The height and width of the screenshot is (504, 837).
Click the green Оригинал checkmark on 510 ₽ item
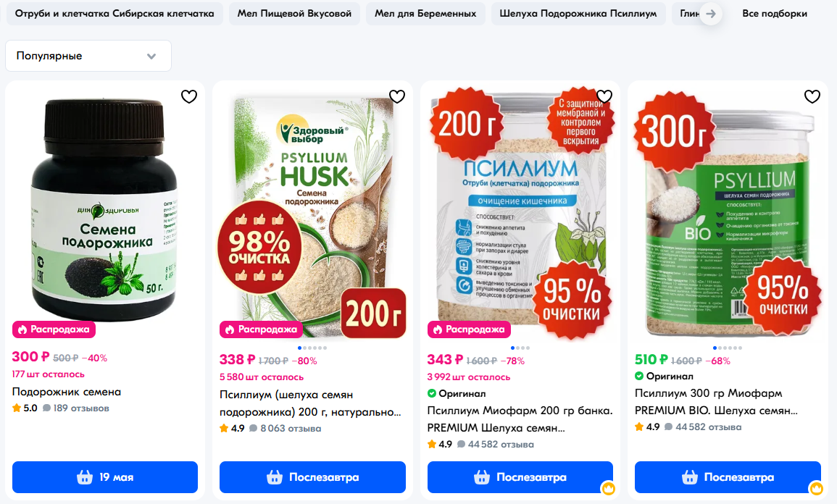pyautogui.click(x=639, y=376)
